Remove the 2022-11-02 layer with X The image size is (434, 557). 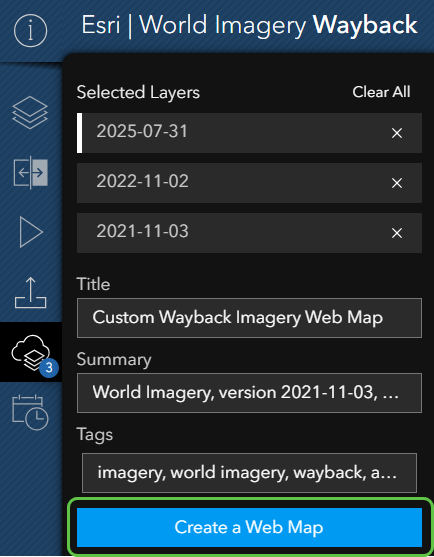[397, 183]
